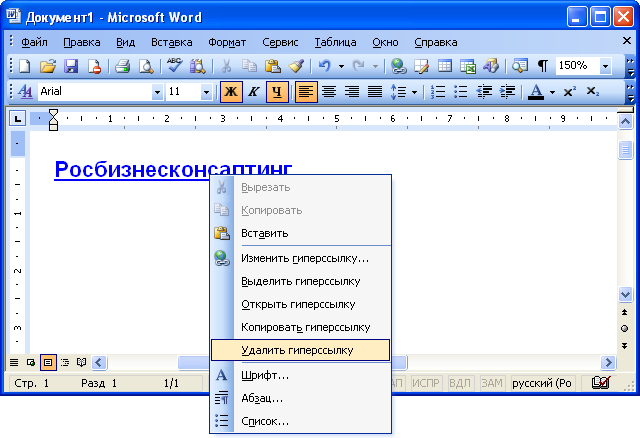The image size is (640, 438).
Task: Toggle Italic (К) formatting
Action: pos(254,91)
